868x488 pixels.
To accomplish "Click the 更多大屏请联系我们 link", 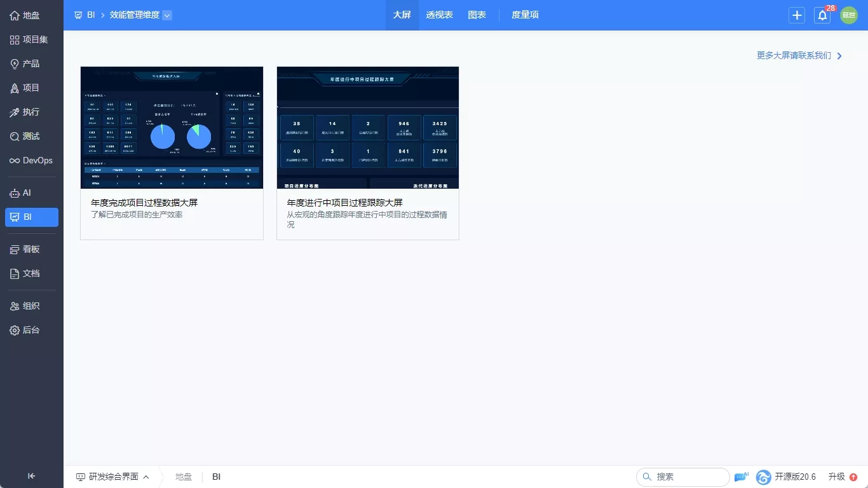I will pos(799,55).
